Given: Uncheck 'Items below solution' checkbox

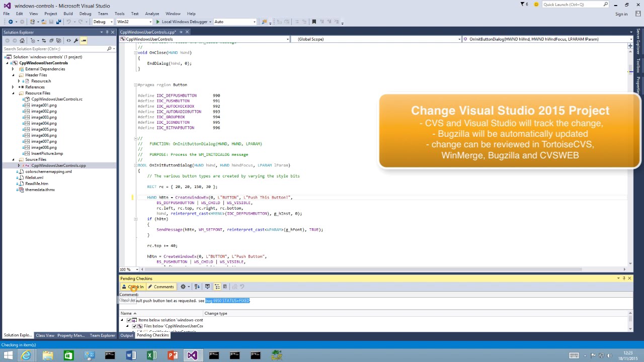Looking at the screenshot, I should click(x=129, y=320).
